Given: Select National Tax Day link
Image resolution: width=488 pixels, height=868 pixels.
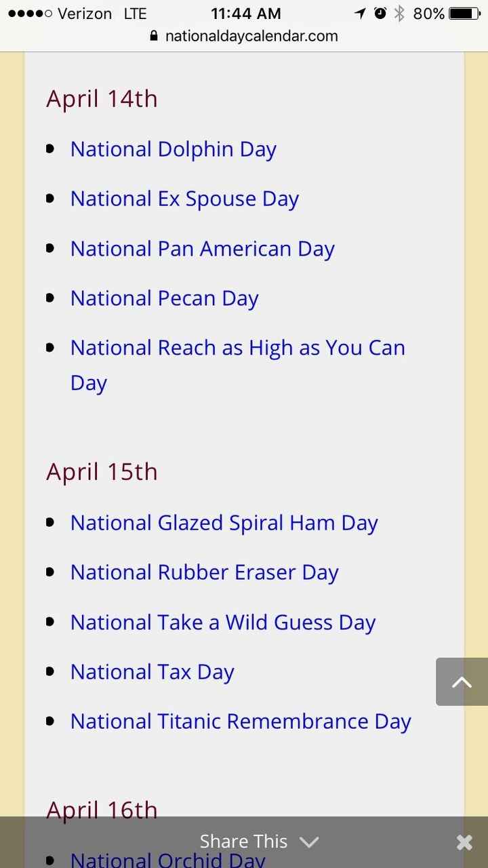Looking at the screenshot, I should tap(152, 672).
